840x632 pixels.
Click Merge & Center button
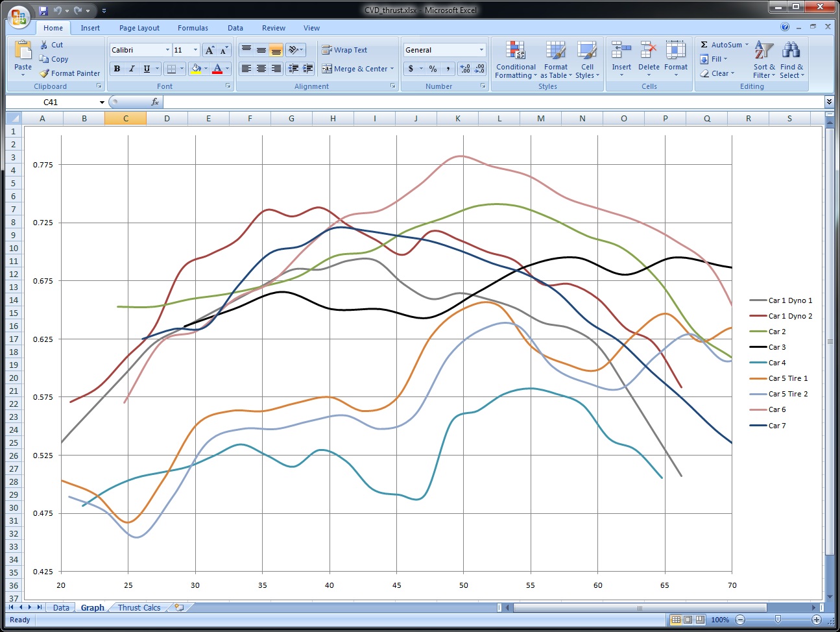pos(354,69)
